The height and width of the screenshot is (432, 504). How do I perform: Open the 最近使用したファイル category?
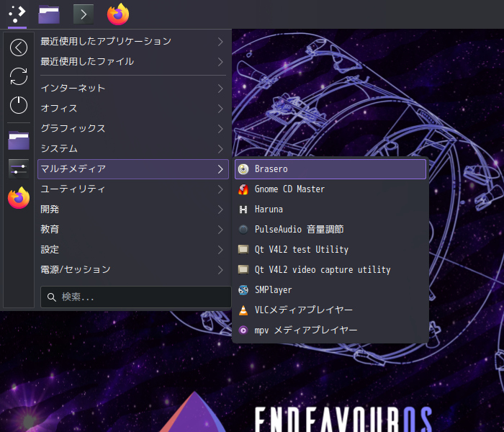pos(133,62)
